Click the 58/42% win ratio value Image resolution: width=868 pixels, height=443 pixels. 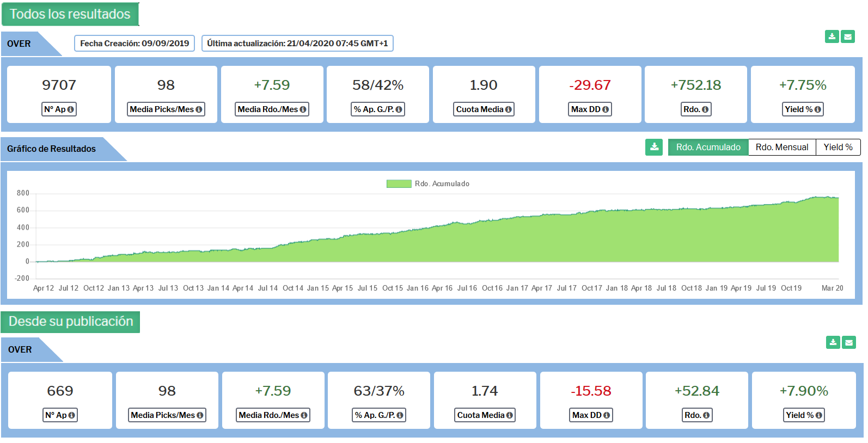(x=378, y=85)
